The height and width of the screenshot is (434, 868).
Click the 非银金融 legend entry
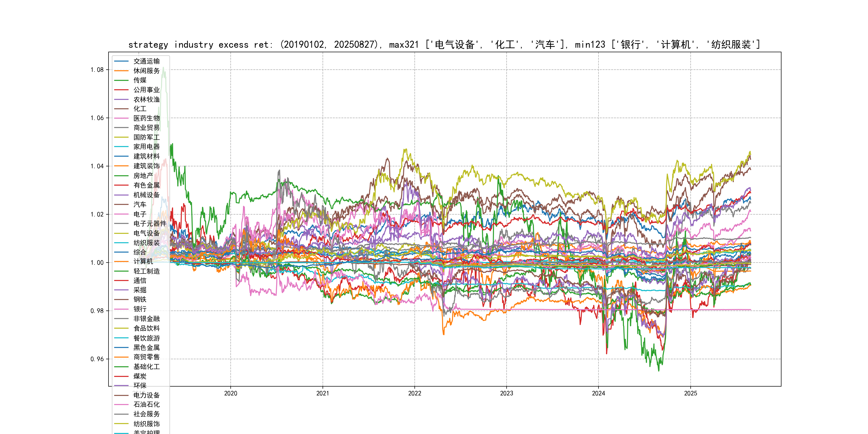coord(147,319)
